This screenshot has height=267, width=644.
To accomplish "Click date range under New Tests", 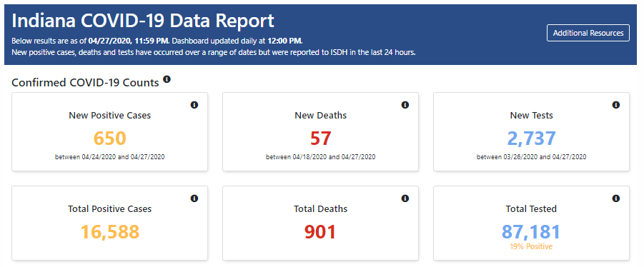I will click(x=532, y=156).
